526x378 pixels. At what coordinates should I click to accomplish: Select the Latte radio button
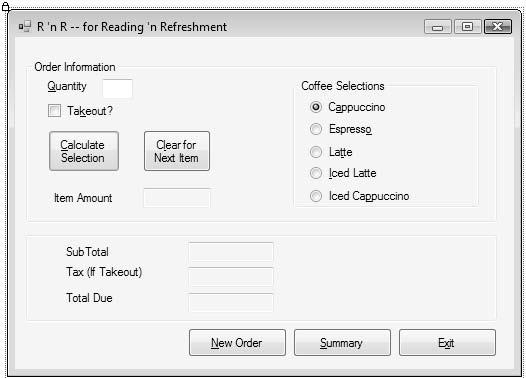coord(316,152)
